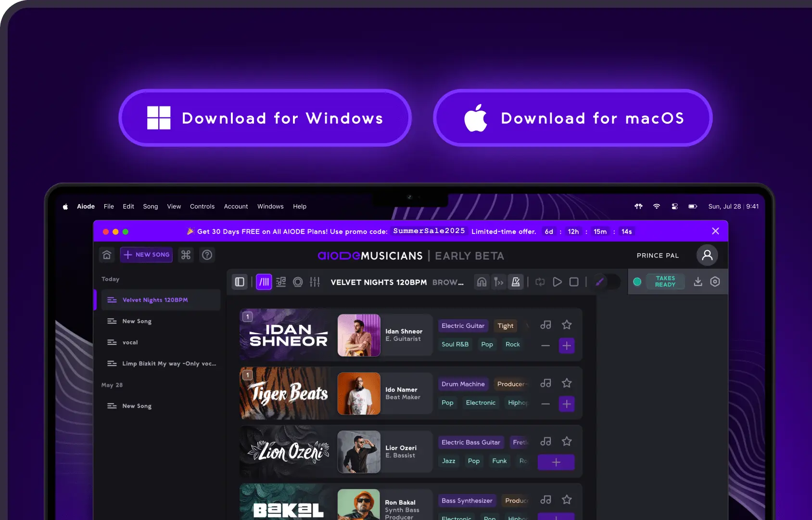Click the green status indicator dot
Screen dimensions: 812x520
click(637, 282)
